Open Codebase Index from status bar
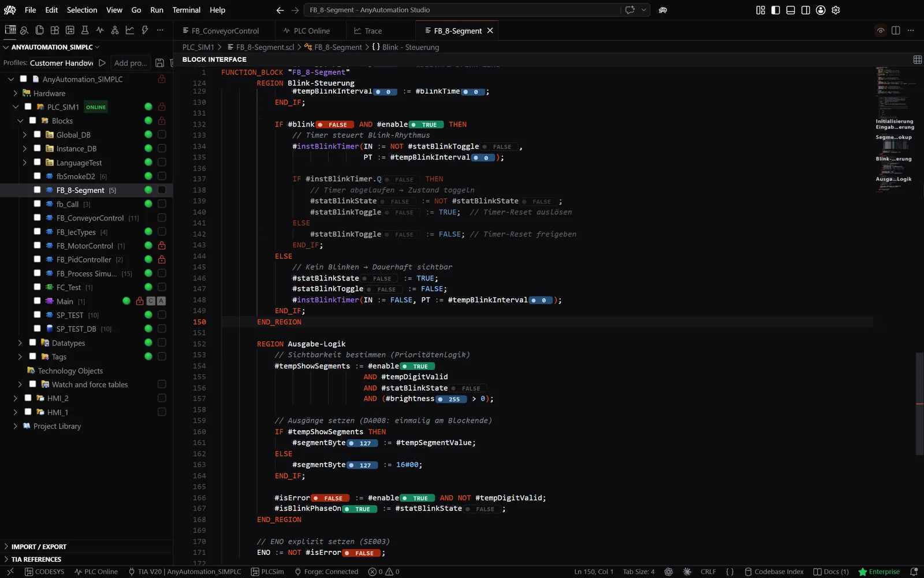Screen dimensions: 924x578 click(x=774, y=572)
